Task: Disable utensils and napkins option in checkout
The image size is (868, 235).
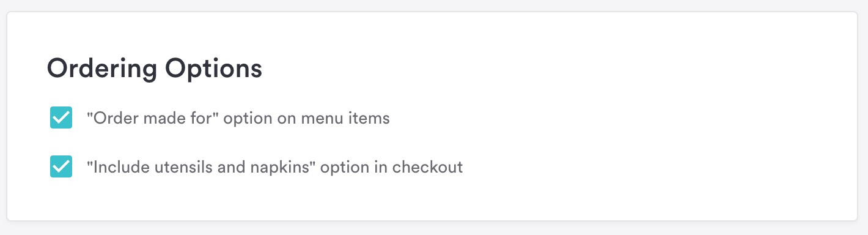Action: tap(61, 166)
